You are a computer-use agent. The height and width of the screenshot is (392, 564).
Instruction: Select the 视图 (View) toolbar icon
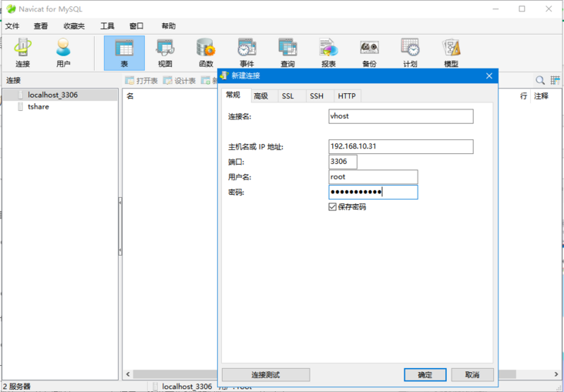pos(165,53)
